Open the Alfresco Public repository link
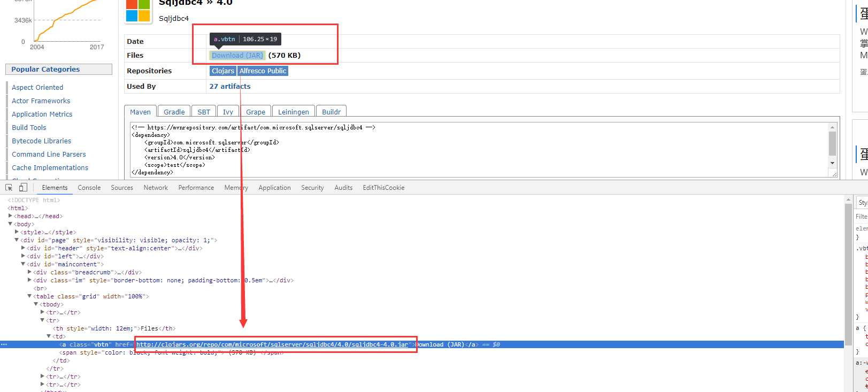 coord(263,71)
